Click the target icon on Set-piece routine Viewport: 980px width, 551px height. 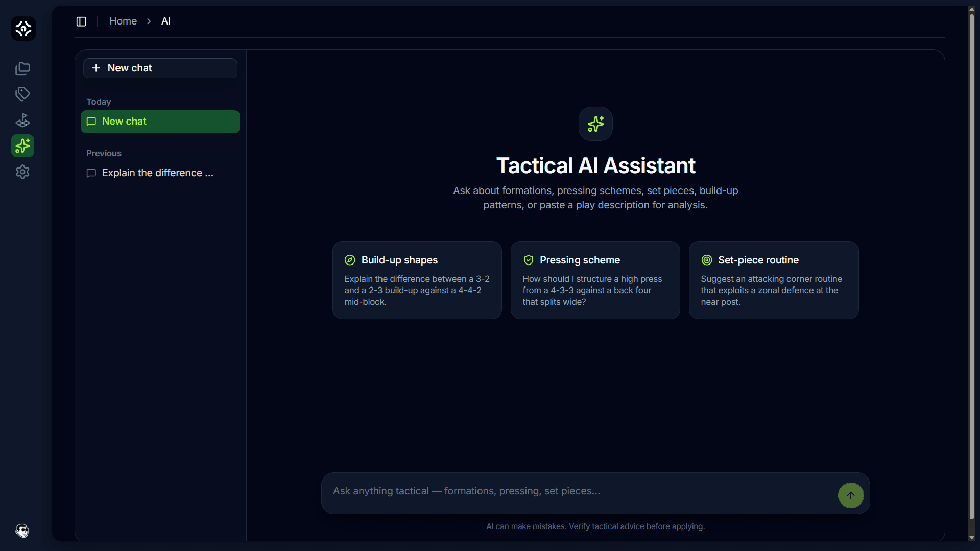pos(707,260)
